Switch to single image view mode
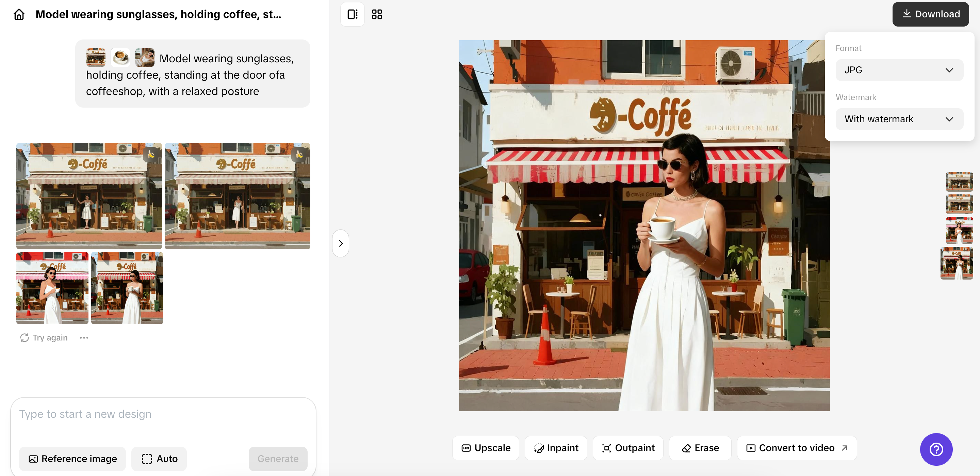 (x=352, y=14)
